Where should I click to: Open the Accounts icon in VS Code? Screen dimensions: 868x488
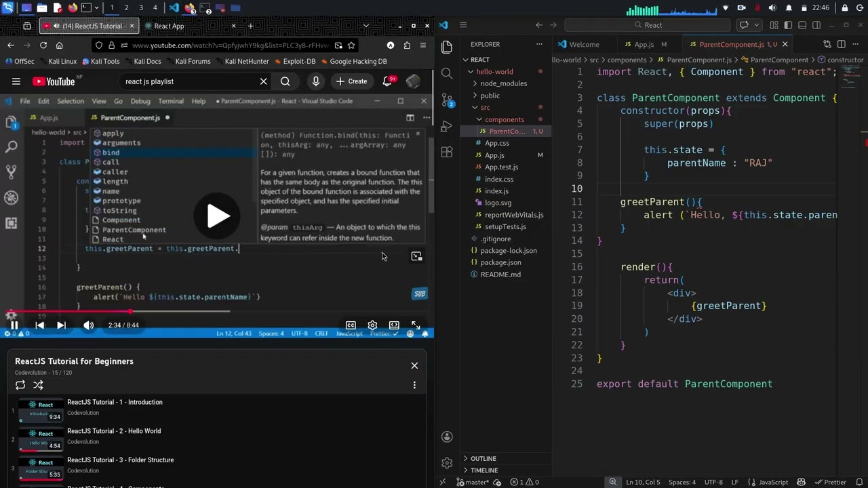[447, 437]
